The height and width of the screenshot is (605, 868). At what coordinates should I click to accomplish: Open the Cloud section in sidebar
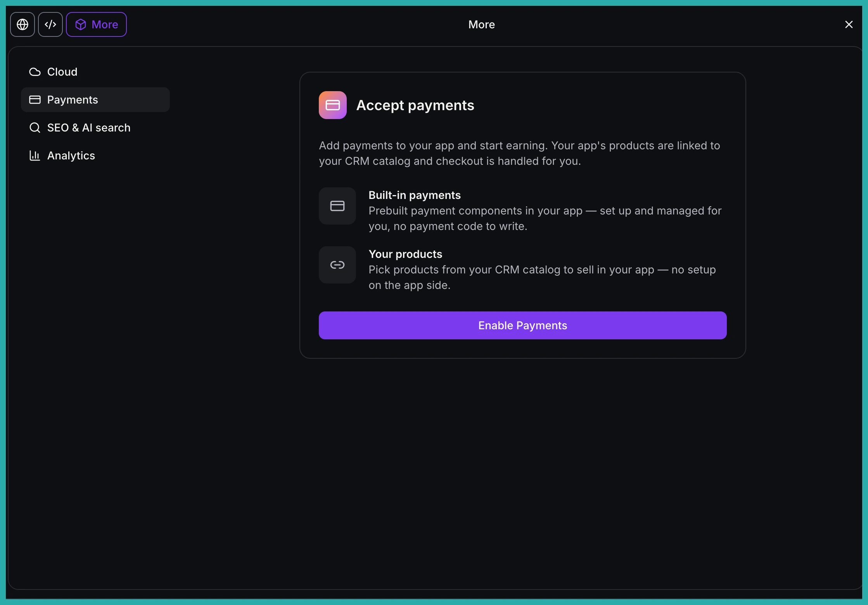pyautogui.click(x=95, y=72)
